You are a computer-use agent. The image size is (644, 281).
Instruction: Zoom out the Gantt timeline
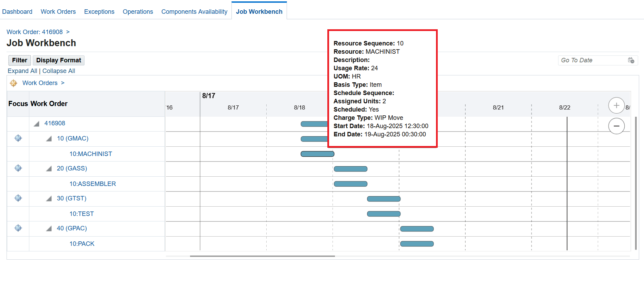point(616,126)
